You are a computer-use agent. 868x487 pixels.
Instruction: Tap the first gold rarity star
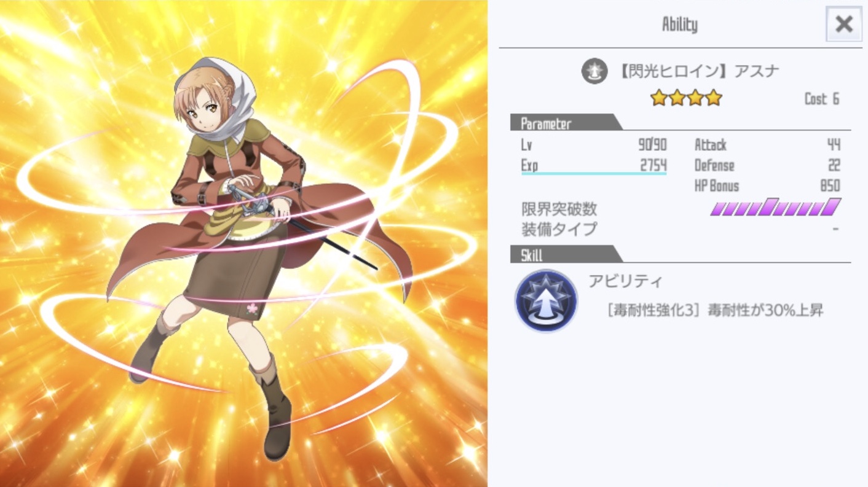(659, 98)
